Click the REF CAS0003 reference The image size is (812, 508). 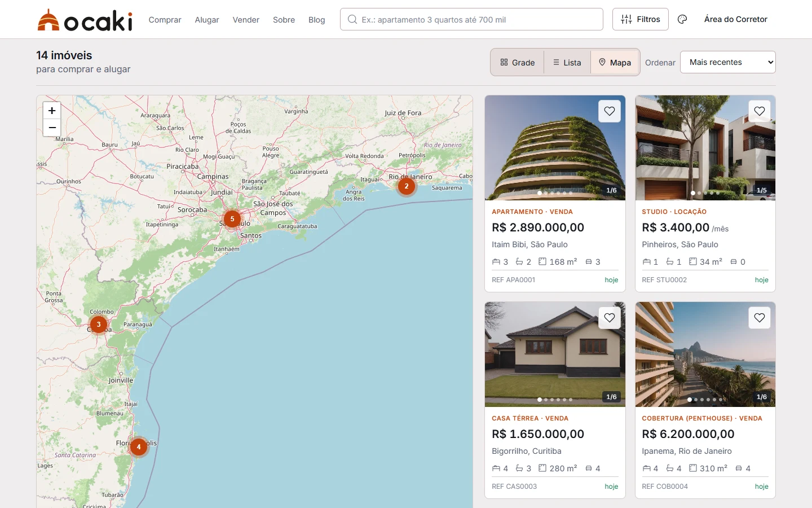pyautogui.click(x=514, y=487)
